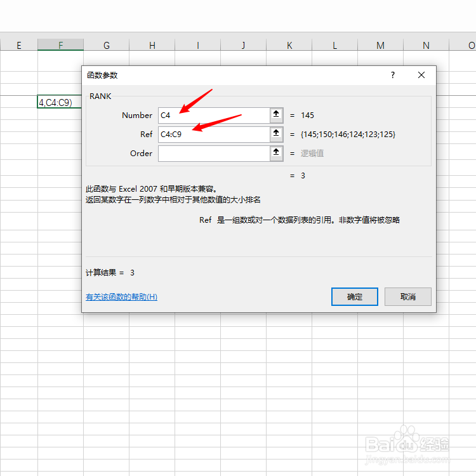Select column K header
The width and height of the screenshot is (476, 476).
coord(289,45)
